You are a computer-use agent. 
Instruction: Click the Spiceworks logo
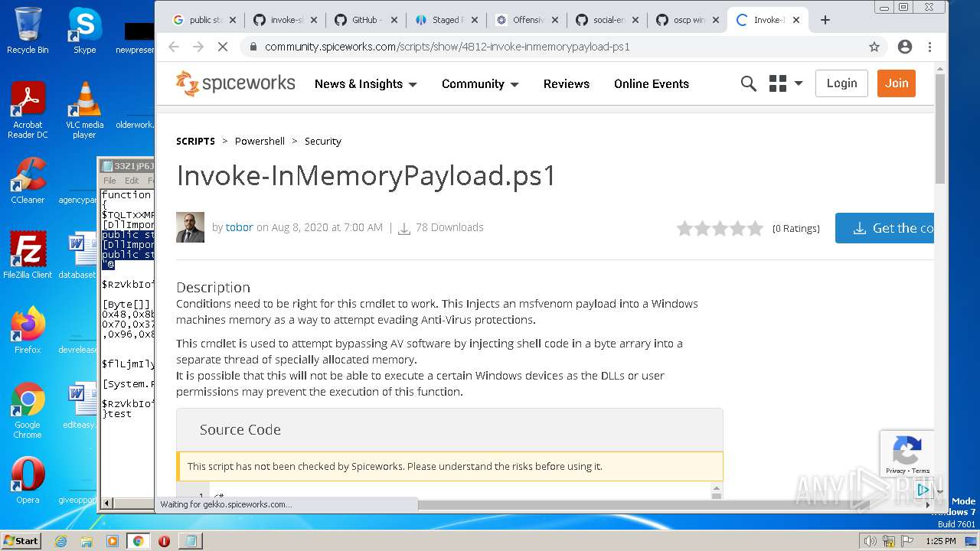tap(235, 83)
